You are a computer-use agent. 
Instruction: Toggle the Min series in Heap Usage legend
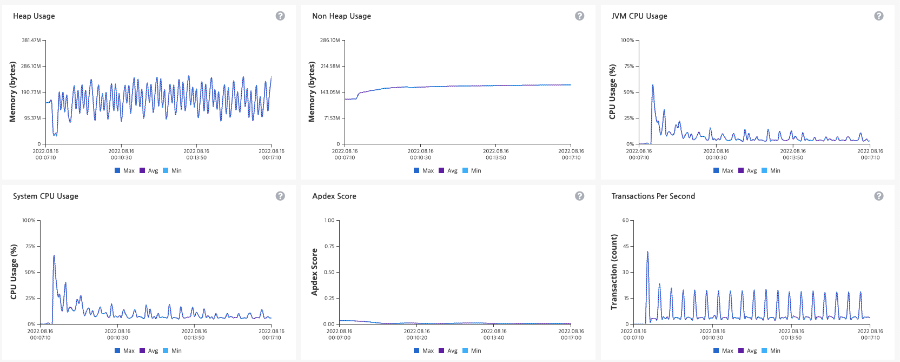[x=172, y=170]
